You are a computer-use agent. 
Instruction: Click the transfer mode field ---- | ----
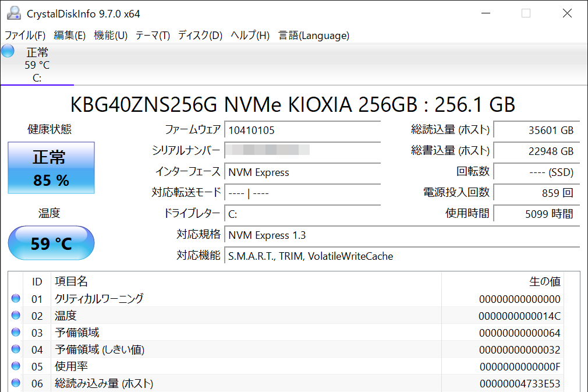click(302, 193)
